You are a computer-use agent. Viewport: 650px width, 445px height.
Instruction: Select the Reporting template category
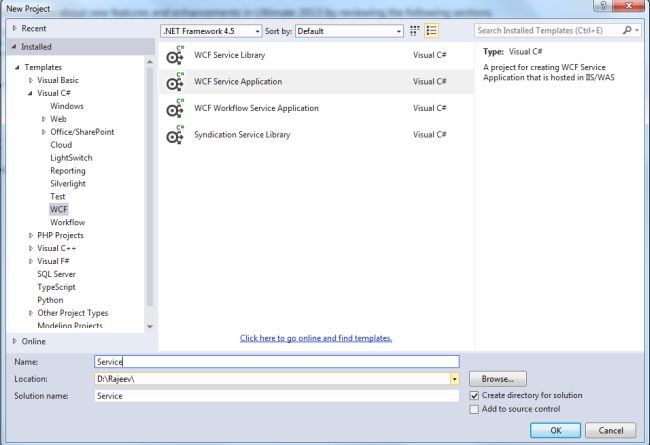68,170
